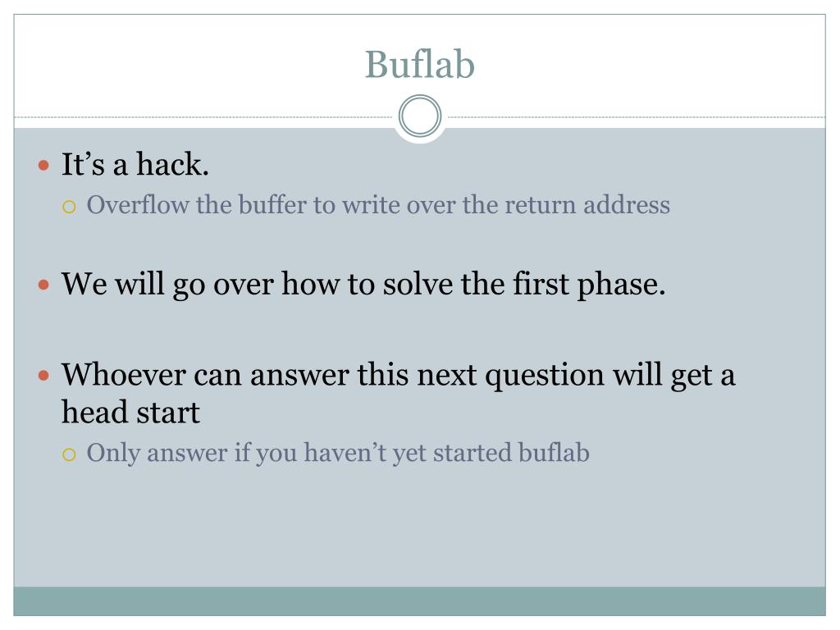Click the line We will go over how
Viewport: 840px width, 630px height.
(363, 284)
